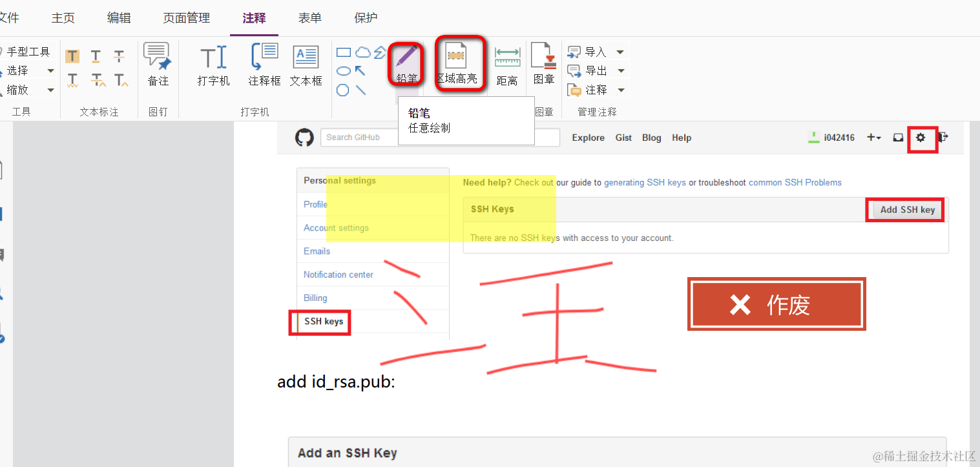Click the common SSH Problems link
Viewport: 980px width, 467px height.
pyautogui.click(x=795, y=183)
